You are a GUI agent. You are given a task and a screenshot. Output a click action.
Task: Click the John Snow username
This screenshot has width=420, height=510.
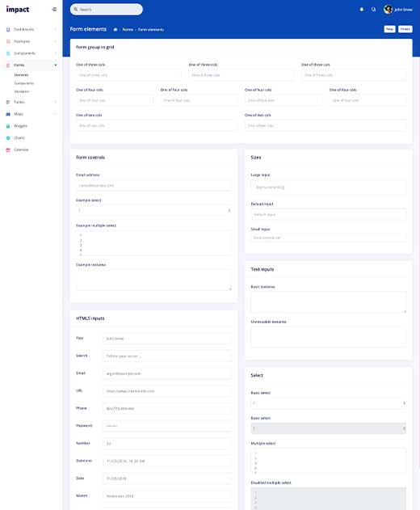(x=403, y=10)
